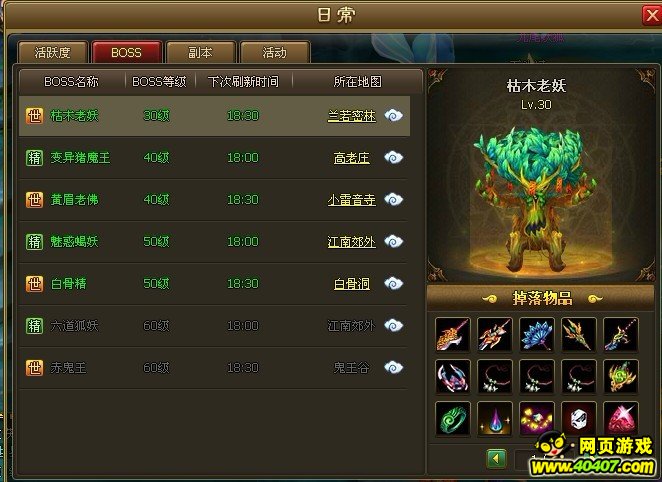This screenshot has height=482, width=662.
Task: Select the 变异猪魔王 boss row
Action: 214,158
